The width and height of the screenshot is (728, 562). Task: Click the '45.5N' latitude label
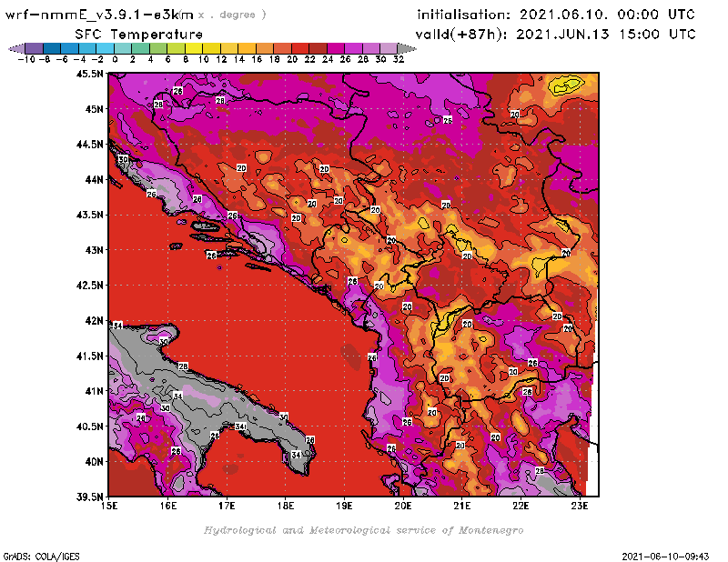click(89, 74)
